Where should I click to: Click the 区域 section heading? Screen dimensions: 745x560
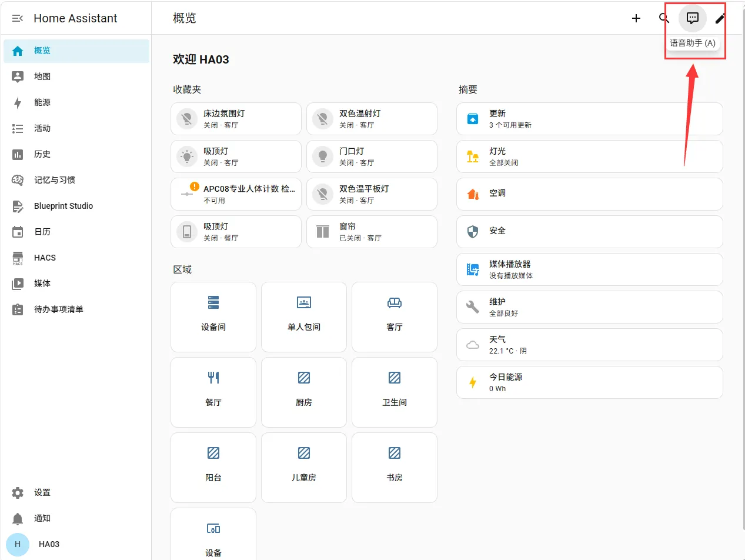click(182, 269)
